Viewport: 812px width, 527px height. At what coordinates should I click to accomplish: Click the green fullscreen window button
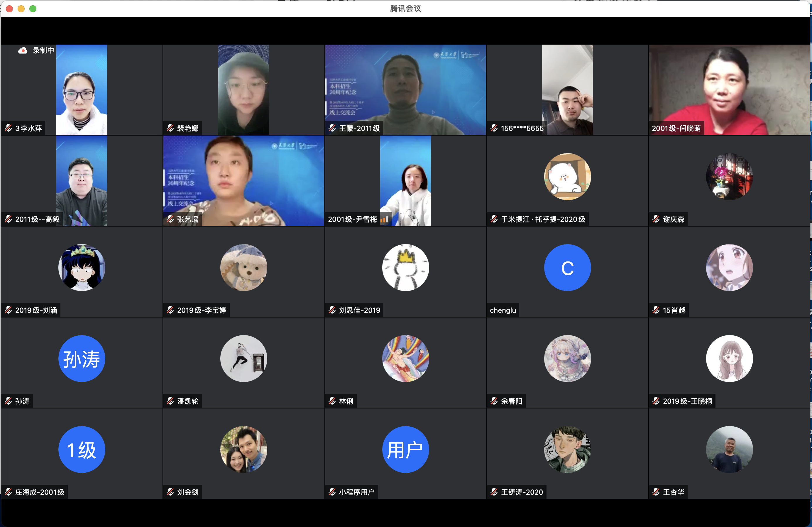click(x=33, y=9)
